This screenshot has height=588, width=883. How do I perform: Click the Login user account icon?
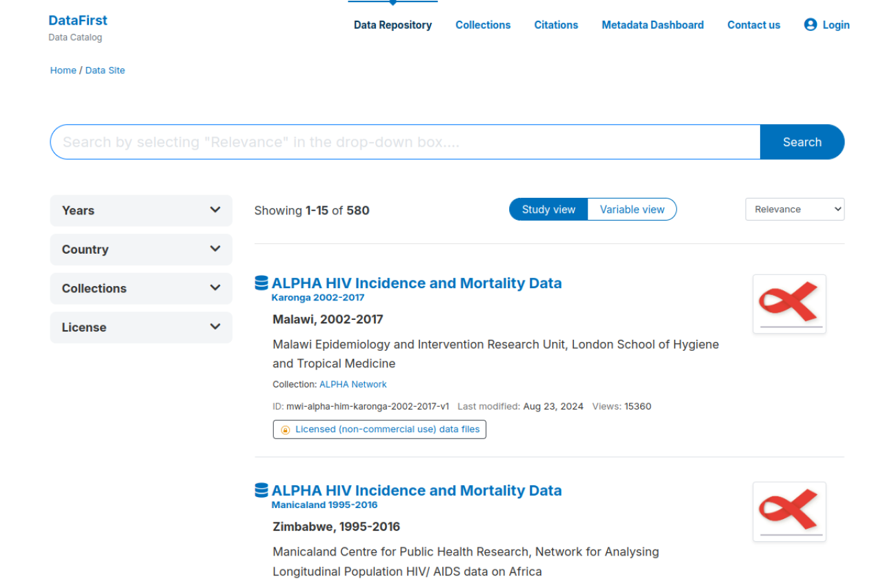point(811,25)
